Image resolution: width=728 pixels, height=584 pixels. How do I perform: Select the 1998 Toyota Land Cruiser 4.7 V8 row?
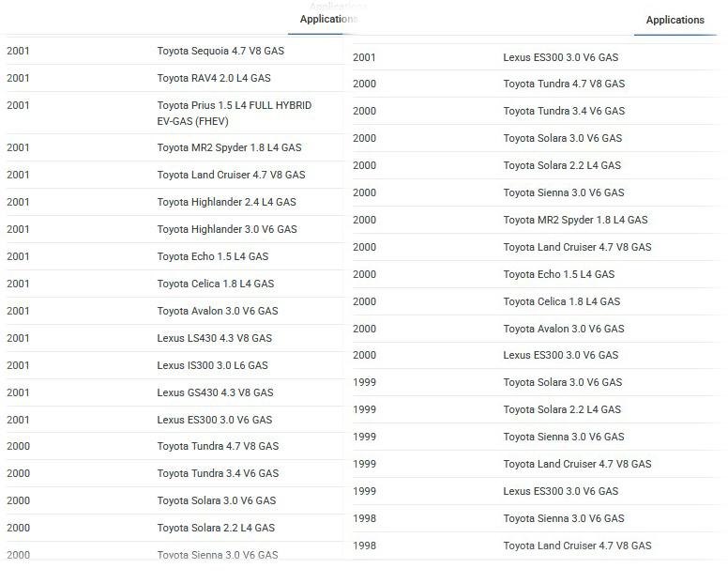[x=537, y=546]
